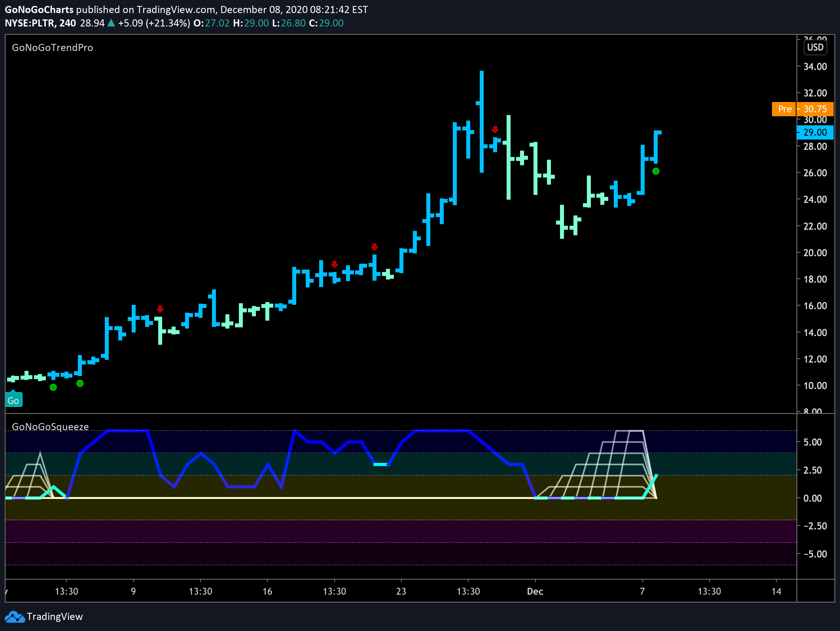Screen dimensions: 840x631
Task: Click the teal Go flag marker
Action: click(13, 399)
